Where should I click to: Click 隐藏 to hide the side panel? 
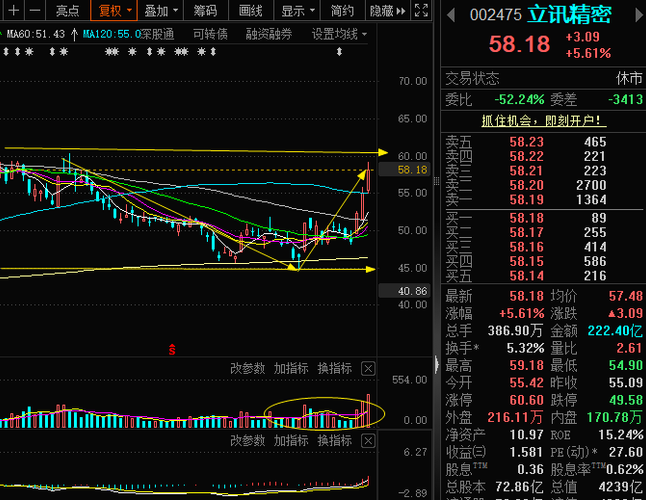387,10
